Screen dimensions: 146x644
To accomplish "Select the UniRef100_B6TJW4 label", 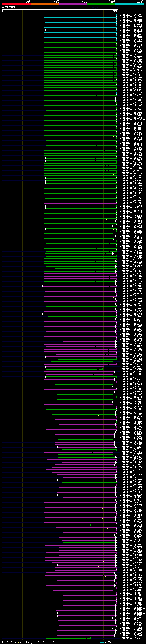I will (131, 77).
